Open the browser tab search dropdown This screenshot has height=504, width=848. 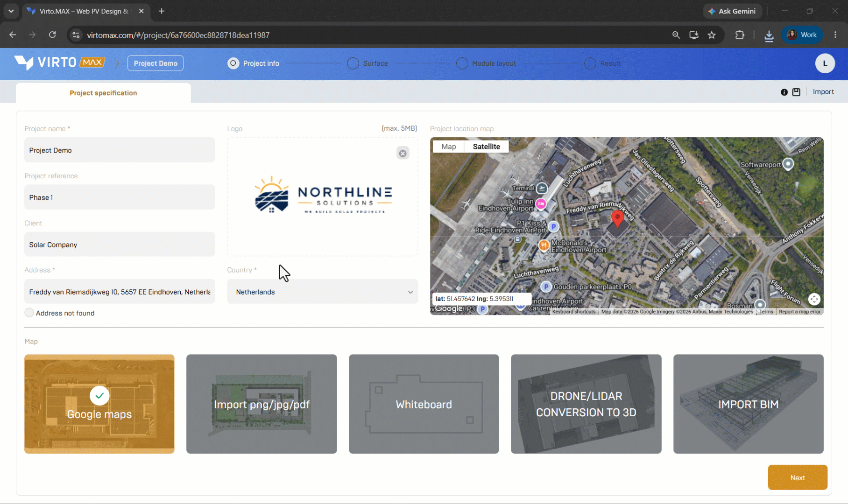click(11, 11)
